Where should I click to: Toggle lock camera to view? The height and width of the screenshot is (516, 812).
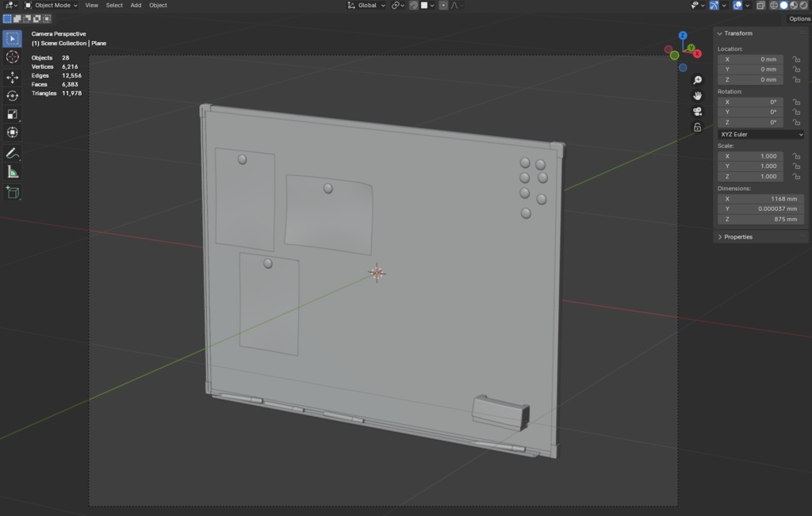point(698,128)
